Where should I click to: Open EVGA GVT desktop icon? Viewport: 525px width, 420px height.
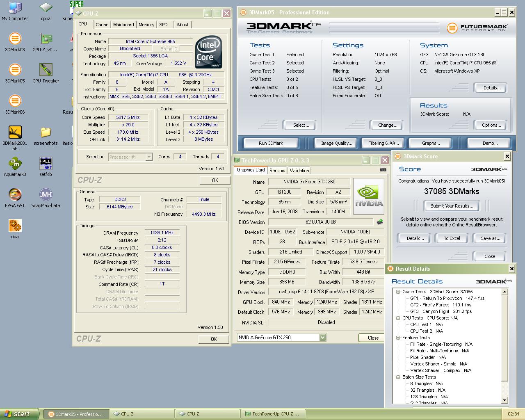15,198
